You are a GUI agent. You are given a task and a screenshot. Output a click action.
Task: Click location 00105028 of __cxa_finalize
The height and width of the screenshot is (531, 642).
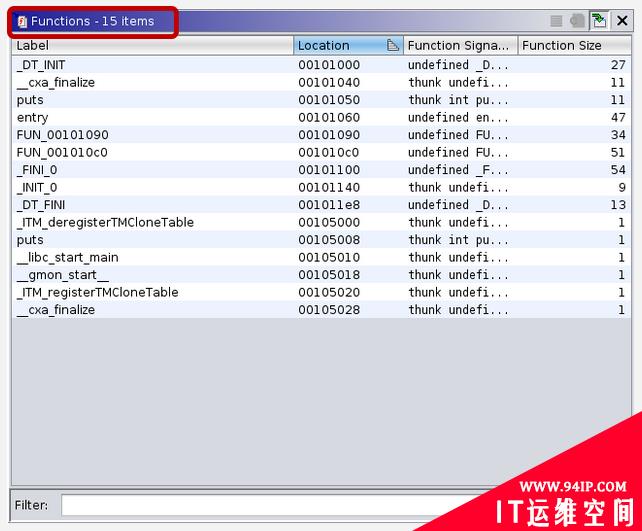[329, 310]
